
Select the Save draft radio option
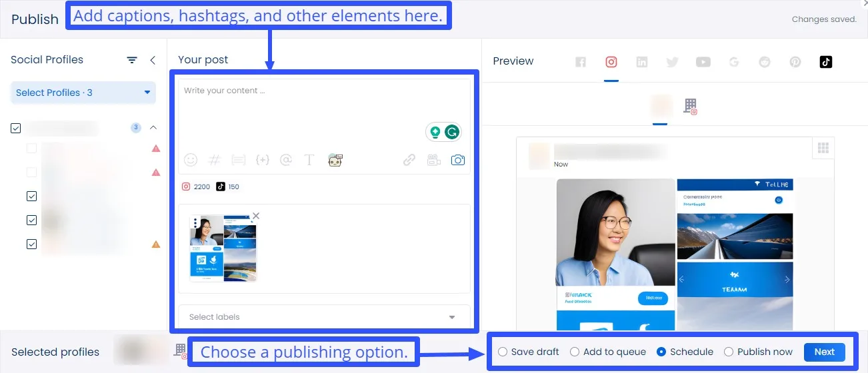(503, 352)
